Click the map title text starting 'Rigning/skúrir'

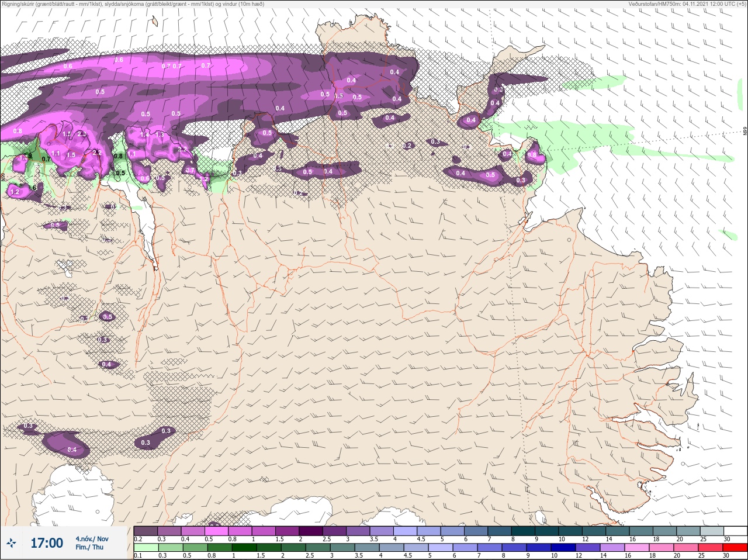[133, 4]
